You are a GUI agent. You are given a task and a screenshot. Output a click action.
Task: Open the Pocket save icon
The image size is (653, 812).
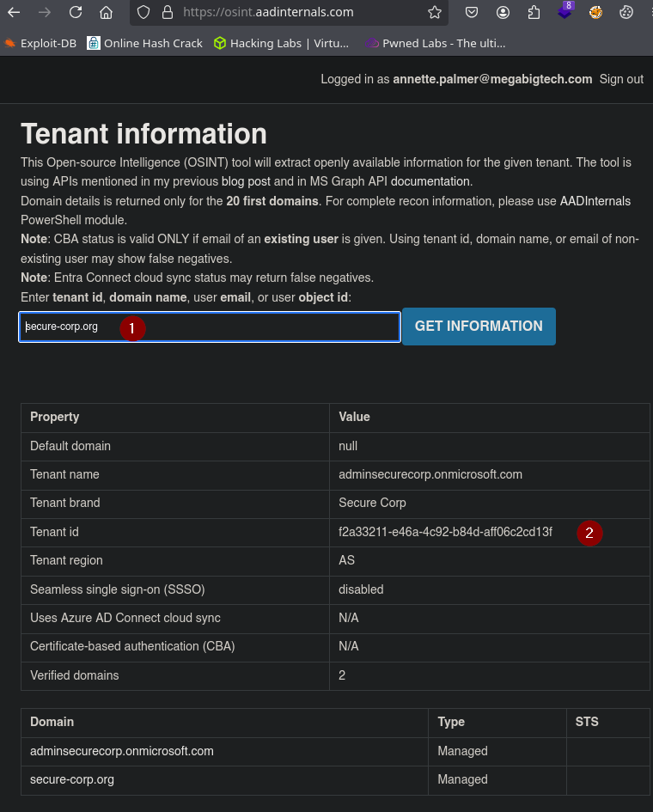(472, 13)
